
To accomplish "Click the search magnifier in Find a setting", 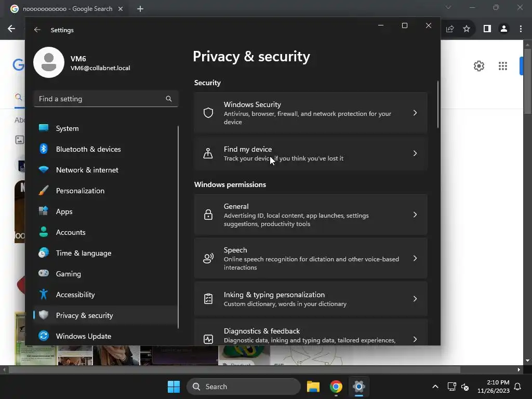I will tap(169, 99).
